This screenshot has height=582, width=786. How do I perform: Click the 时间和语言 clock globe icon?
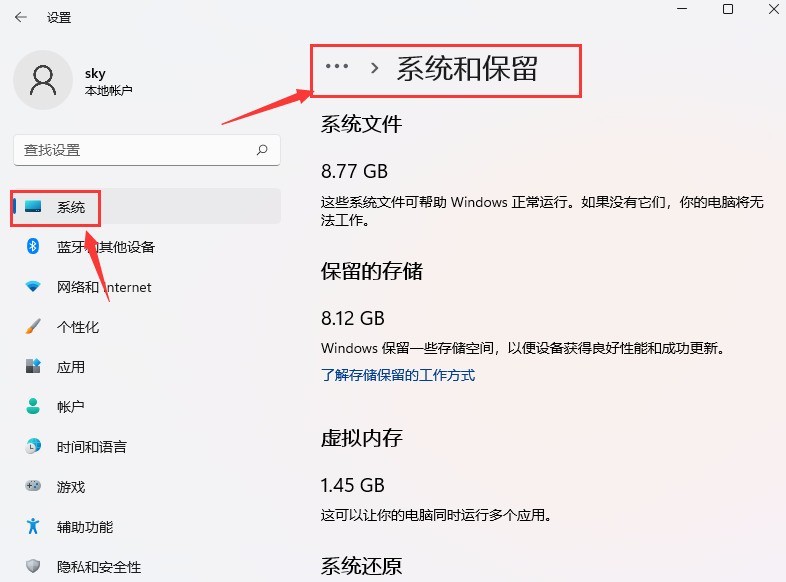point(33,446)
